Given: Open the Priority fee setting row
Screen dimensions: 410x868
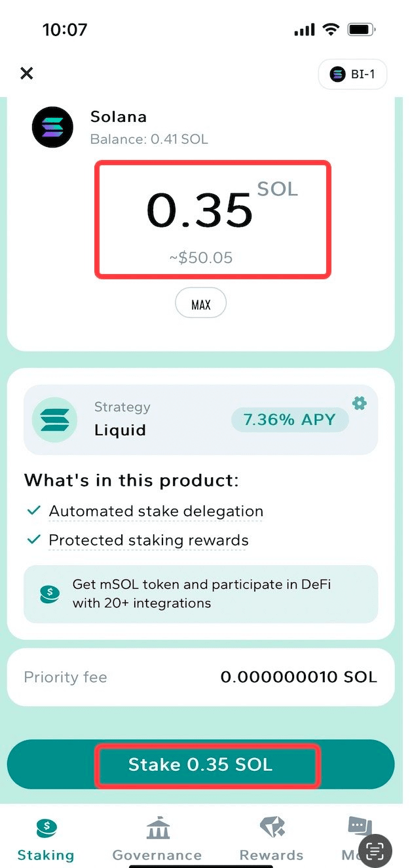Looking at the screenshot, I should [200, 677].
